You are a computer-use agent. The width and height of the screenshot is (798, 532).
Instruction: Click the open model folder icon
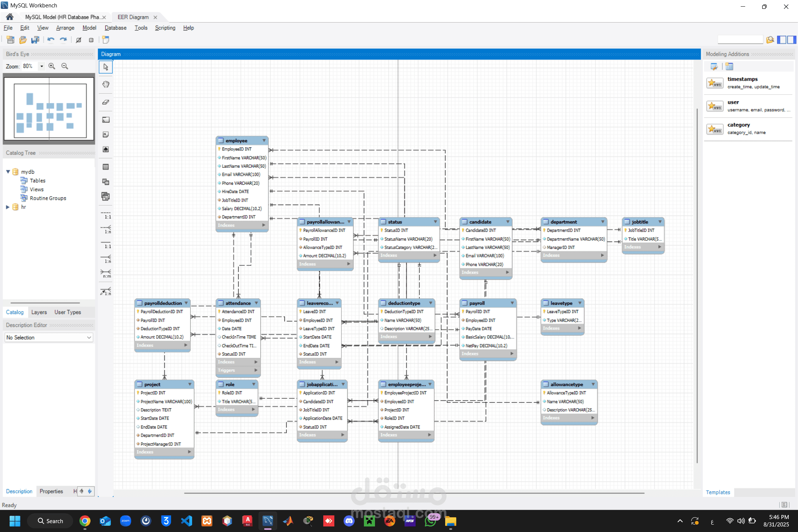[23, 40]
